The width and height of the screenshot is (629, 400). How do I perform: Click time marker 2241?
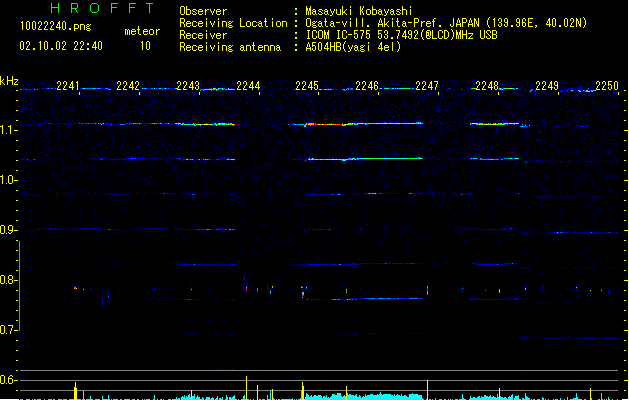tap(68, 86)
